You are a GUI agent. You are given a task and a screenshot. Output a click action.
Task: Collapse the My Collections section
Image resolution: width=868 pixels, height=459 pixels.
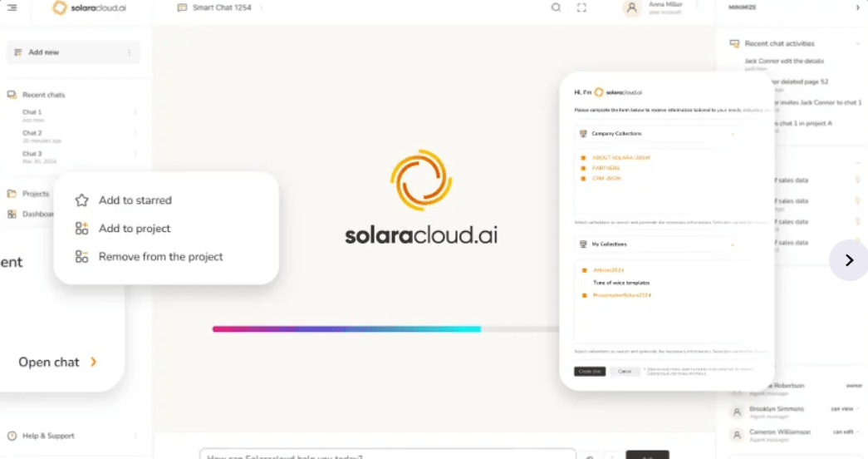point(733,244)
